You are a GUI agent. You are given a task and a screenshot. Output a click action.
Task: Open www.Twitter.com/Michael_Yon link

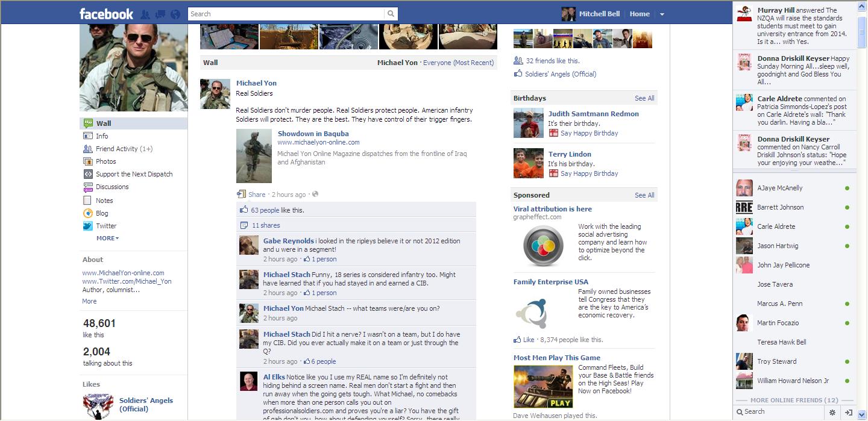pos(127,281)
